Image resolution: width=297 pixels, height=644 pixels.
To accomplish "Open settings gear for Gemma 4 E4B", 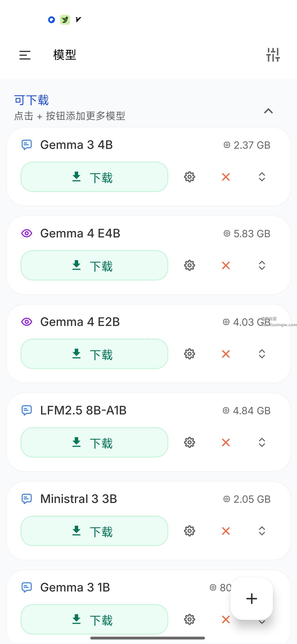I will click(x=190, y=266).
